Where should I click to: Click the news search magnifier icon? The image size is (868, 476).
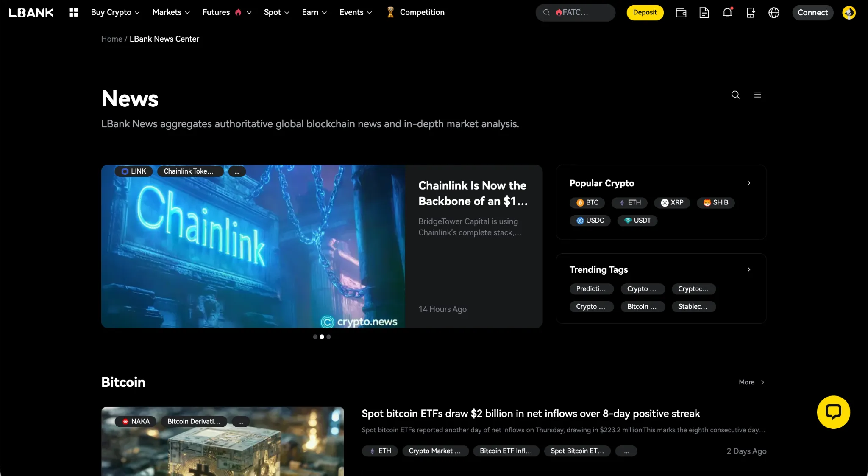click(x=735, y=95)
